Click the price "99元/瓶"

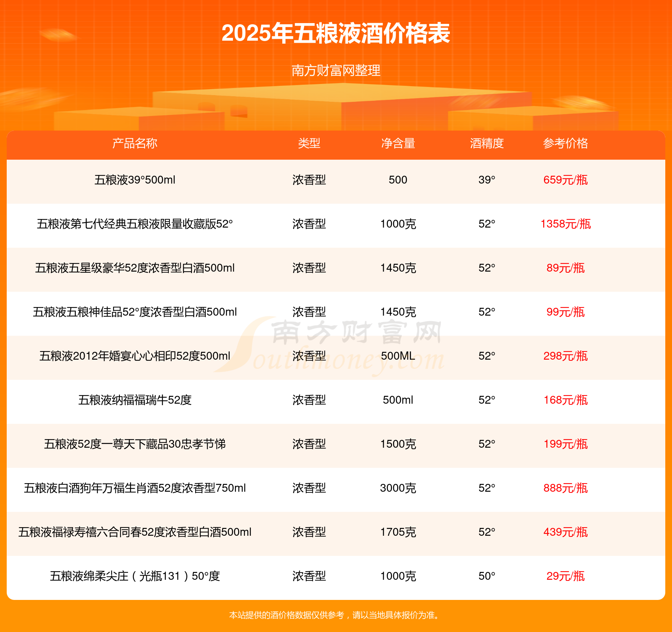click(x=566, y=312)
